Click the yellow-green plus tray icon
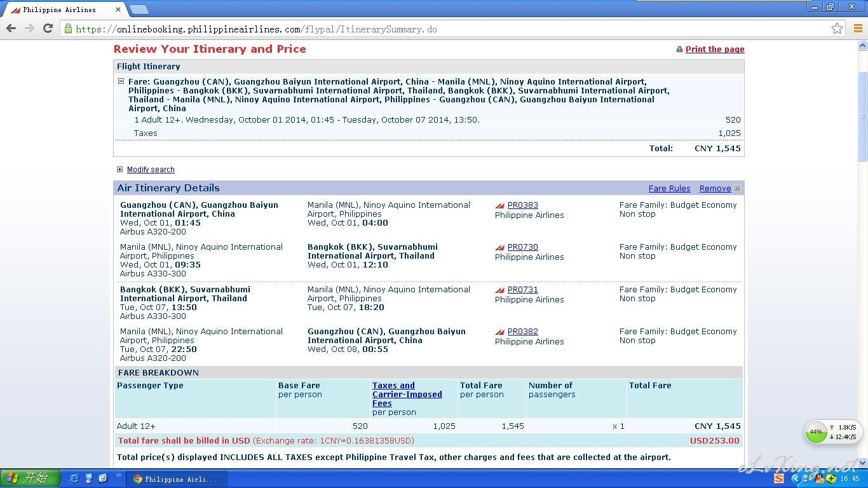 click(831, 478)
